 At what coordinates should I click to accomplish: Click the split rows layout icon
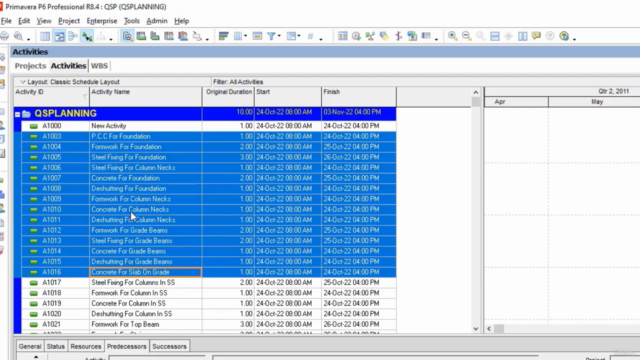point(495,36)
